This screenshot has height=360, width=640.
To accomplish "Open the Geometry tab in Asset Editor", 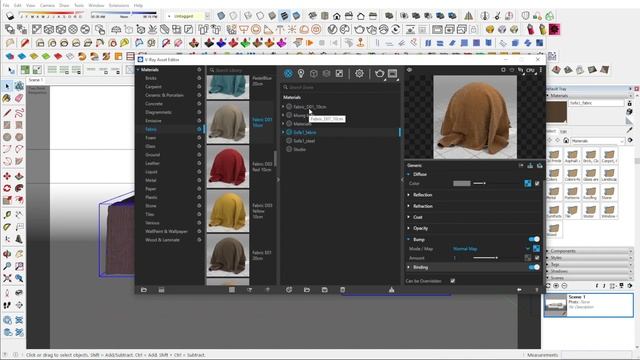I will (x=313, y=73).
